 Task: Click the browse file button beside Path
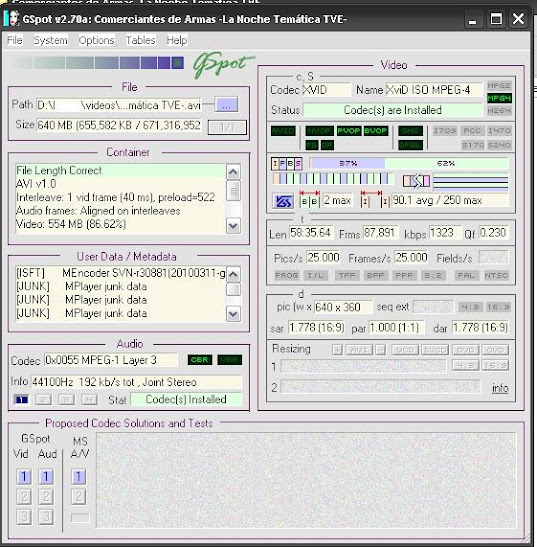226,104
